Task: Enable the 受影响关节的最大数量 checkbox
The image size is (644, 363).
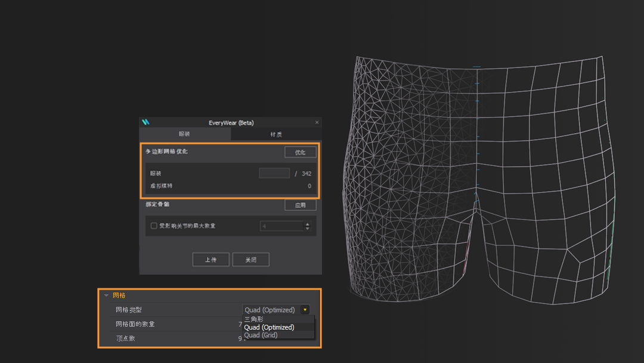Action: click(153, 226)
